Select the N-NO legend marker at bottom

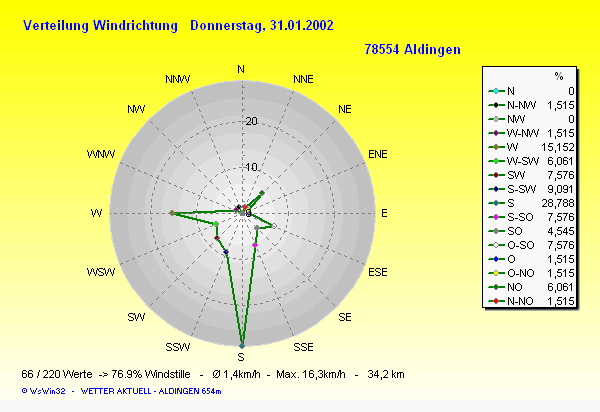point(497,299)
